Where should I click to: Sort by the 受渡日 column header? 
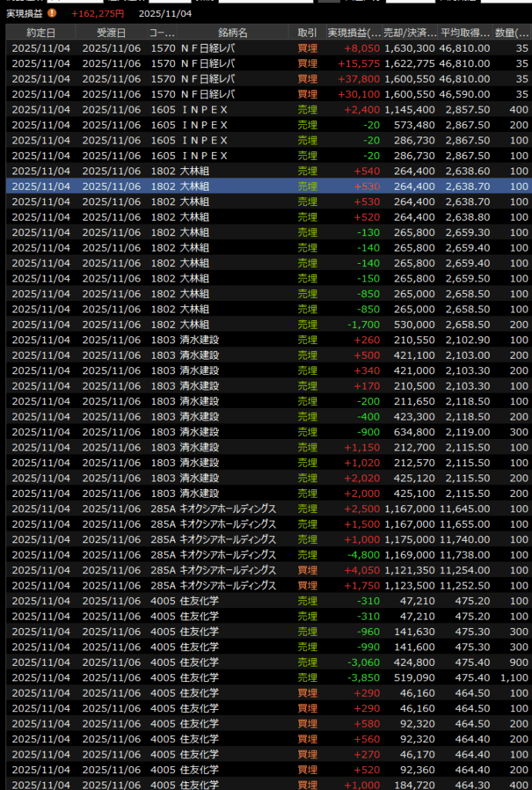coord(111,32)
